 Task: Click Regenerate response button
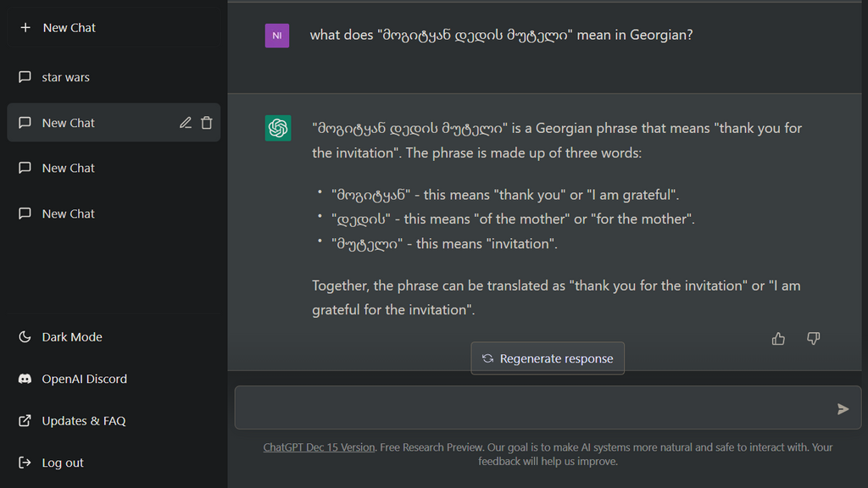(x=548, y=358)
